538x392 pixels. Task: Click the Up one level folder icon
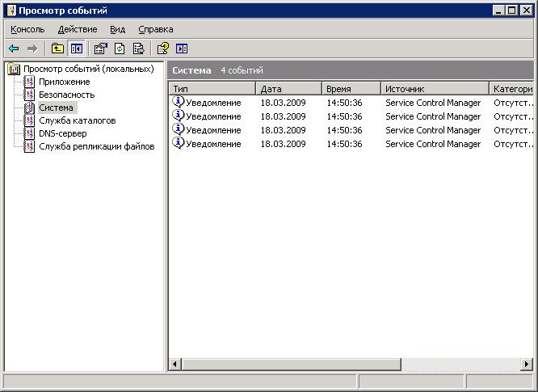tap(57, 48)
